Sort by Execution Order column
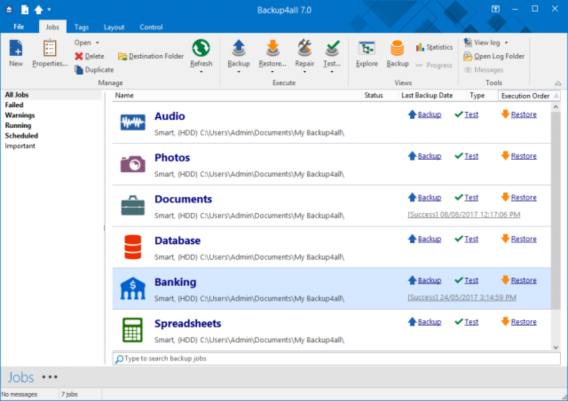 click(x=525, y=96)
